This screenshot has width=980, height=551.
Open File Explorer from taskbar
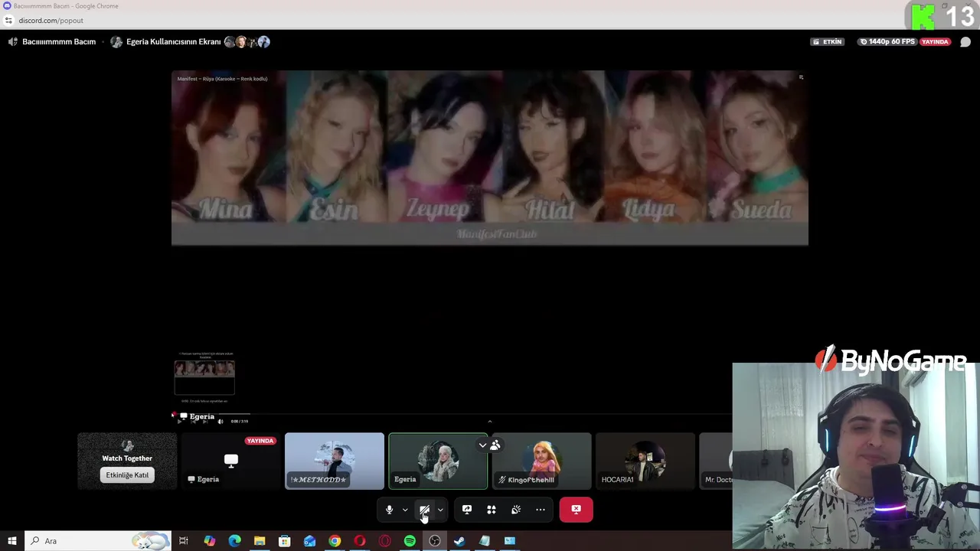tap(260, 541)
